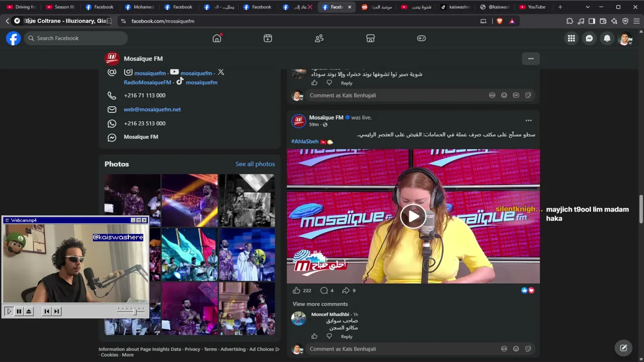Click the back arrow in the browser toolbar
The image size is (644, 362).
tap(7, 21)
